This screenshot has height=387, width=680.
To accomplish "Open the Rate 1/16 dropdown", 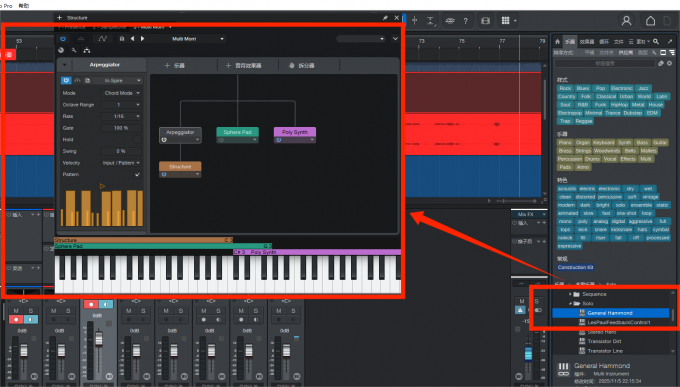I will [121, 116].
